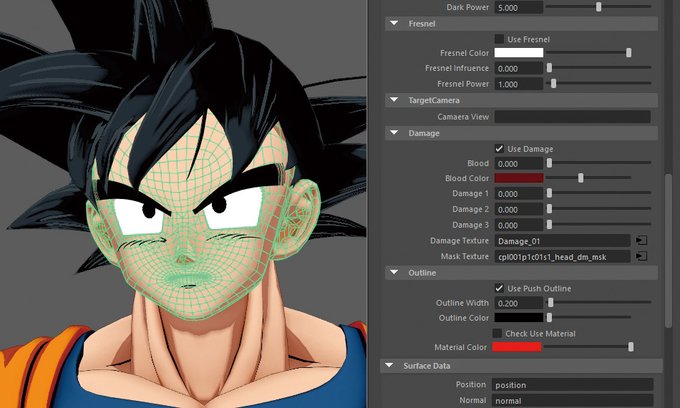Viewport: 680px width, 408px height.
Task: Click the Blood value field
Action: (519, 163)
